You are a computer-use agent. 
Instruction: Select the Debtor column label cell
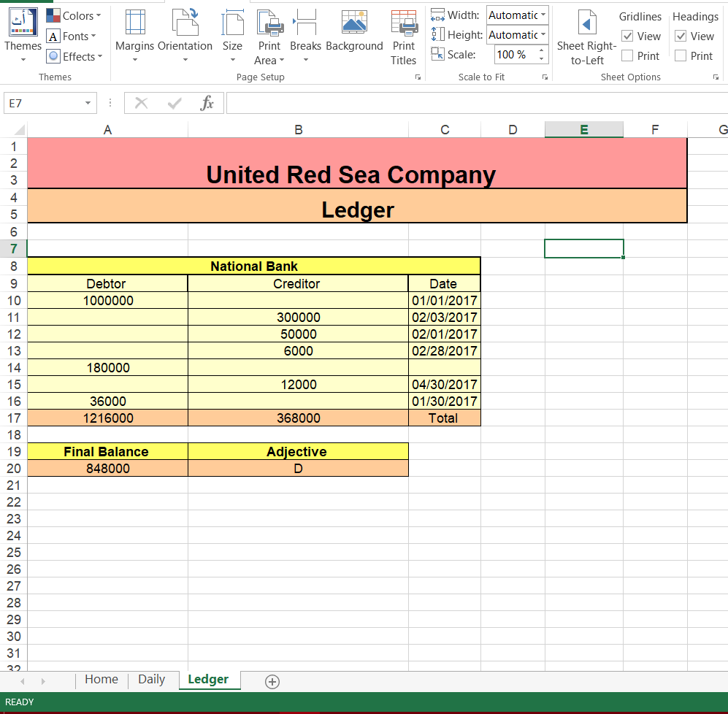click(108, 283)
